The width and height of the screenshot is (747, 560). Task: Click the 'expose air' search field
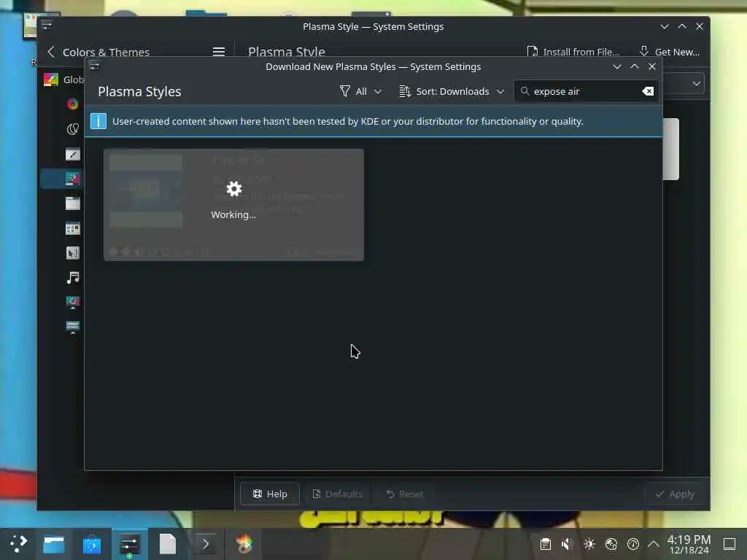click(x=587, y=91)
